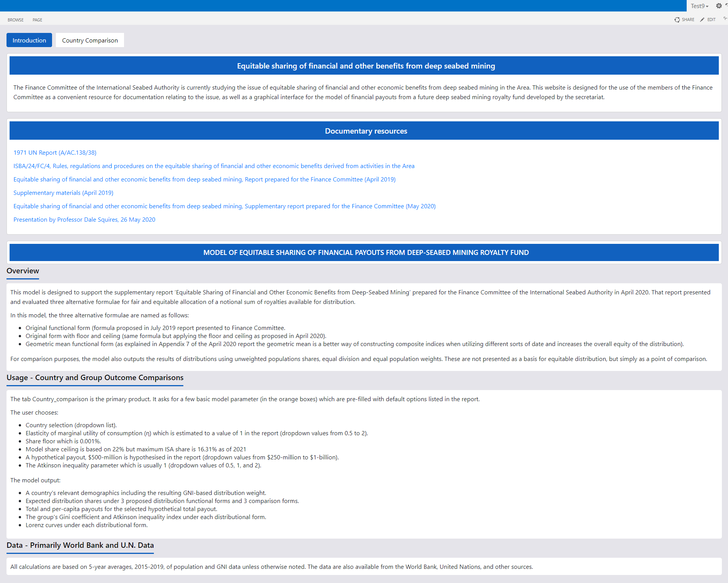Click the Data - Primarily World Bank heading

click(80, 545)
